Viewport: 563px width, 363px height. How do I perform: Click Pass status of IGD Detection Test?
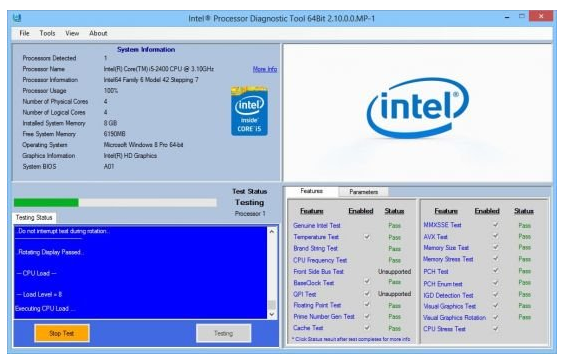tap(524, 294)
